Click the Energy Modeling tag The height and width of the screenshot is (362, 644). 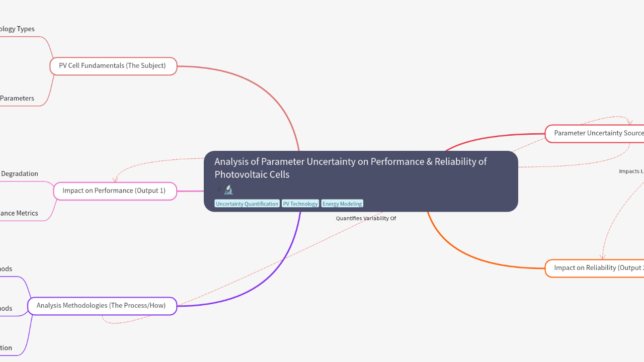click(342, 204)
